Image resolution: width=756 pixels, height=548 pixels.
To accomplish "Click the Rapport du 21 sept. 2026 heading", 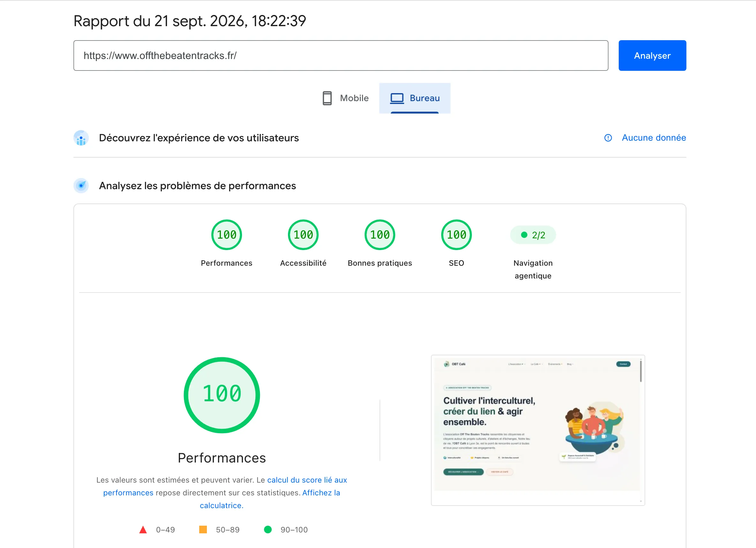I will point(190,21).
